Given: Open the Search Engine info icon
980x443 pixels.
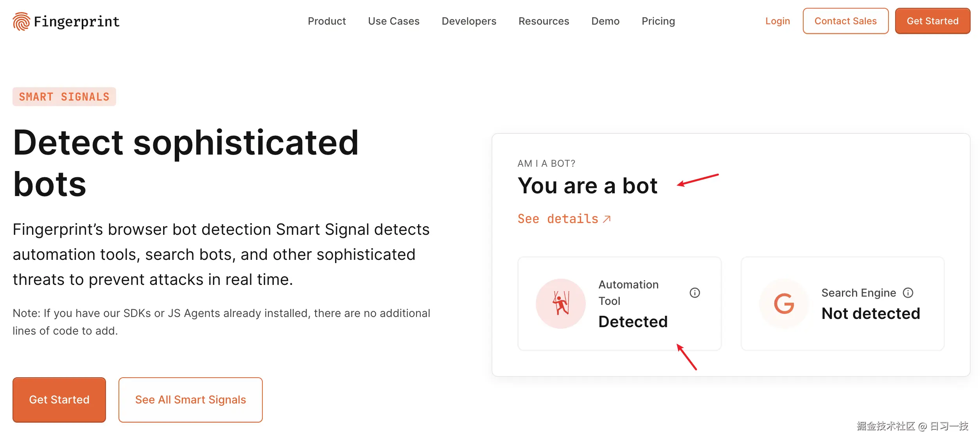Looking at the screenshot, I should [x=908, y=292].
